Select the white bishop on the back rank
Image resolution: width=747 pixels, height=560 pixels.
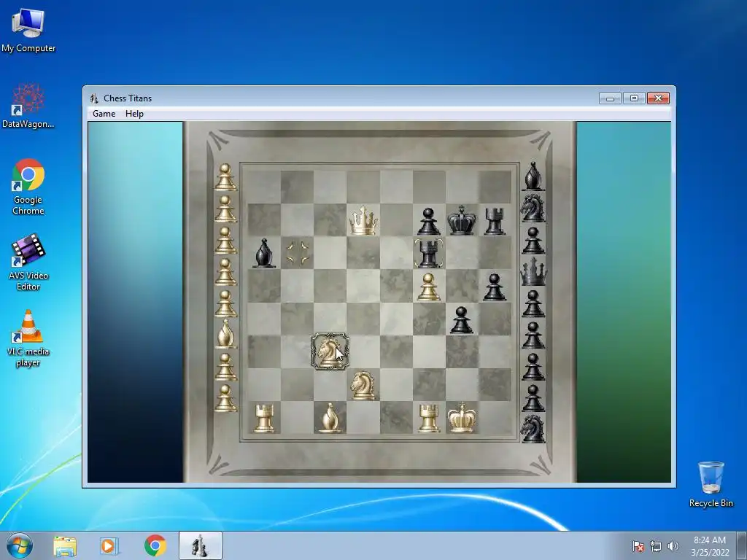[x=330, y=418]
